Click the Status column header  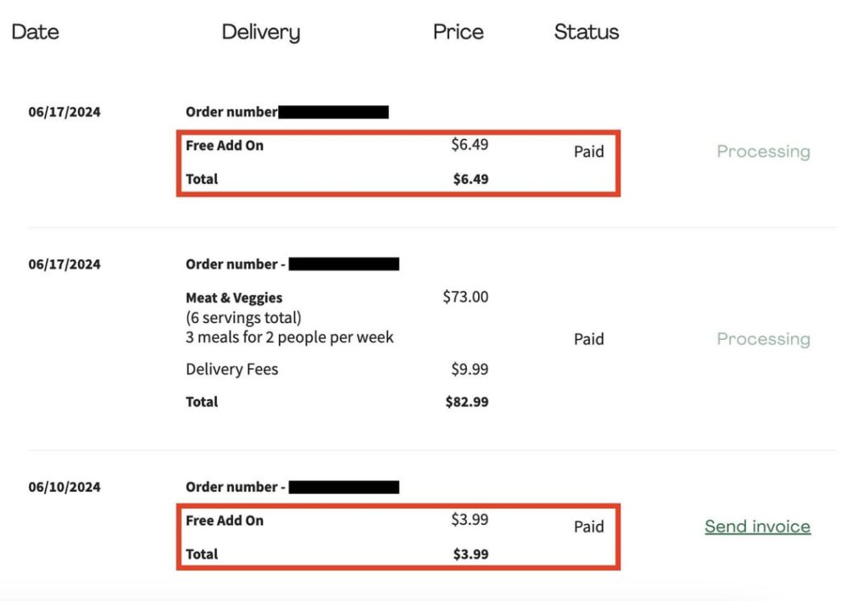[x=586, y=31]
